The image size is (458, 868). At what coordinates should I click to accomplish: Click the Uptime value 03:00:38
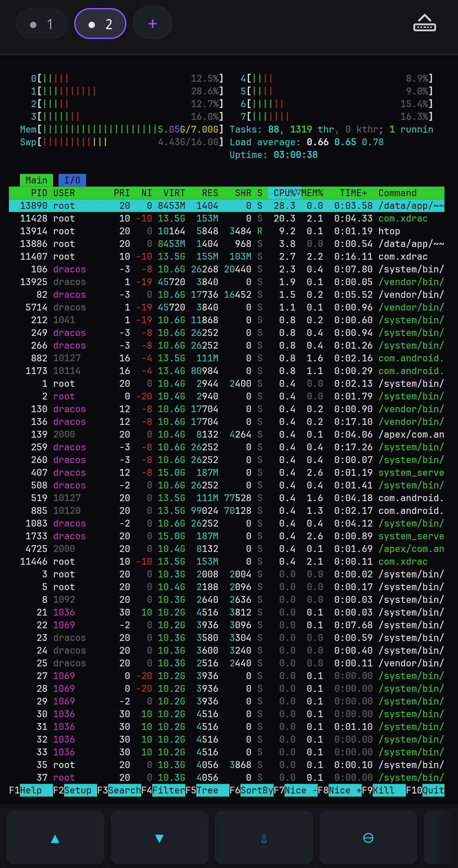click(296, 155)
